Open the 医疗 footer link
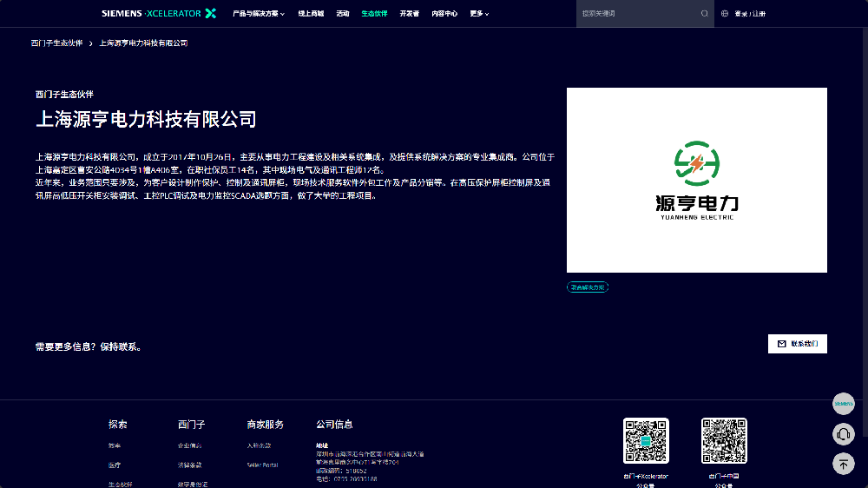Screen dimensions: 868x488 tap(115, 465)
